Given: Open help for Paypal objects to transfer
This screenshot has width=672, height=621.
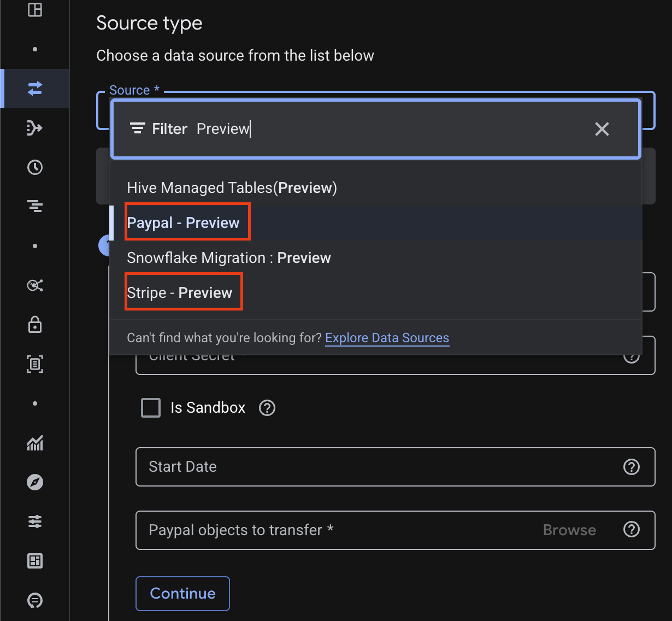Looking at the screenshot, I should 632,530.
